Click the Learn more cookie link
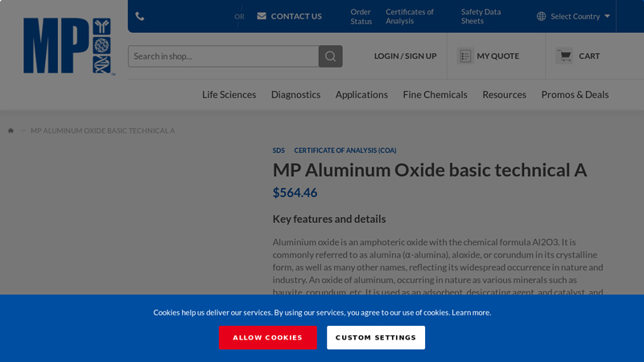 [471, 313]
